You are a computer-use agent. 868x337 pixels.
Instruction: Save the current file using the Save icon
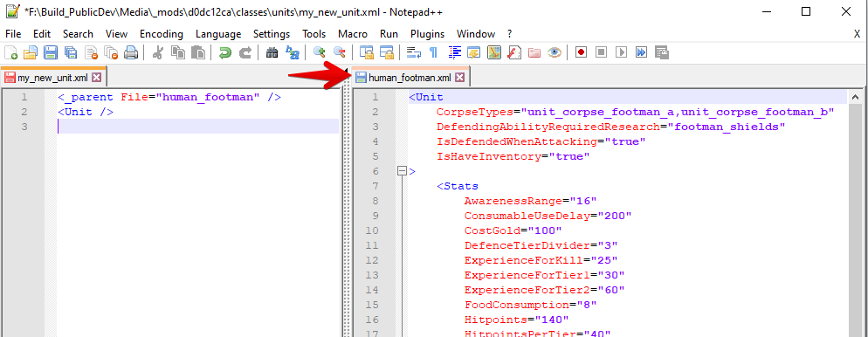pyautogui.click(x=51, y=52)
